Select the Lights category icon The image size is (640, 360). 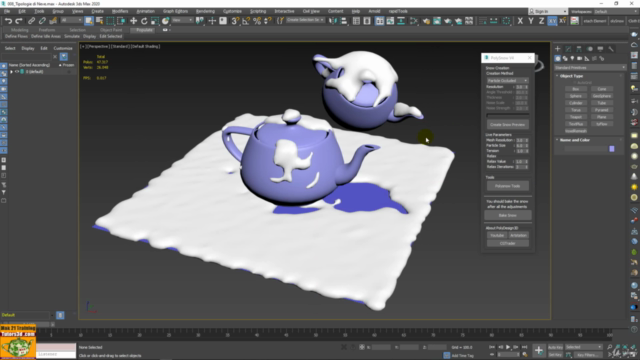572,59
